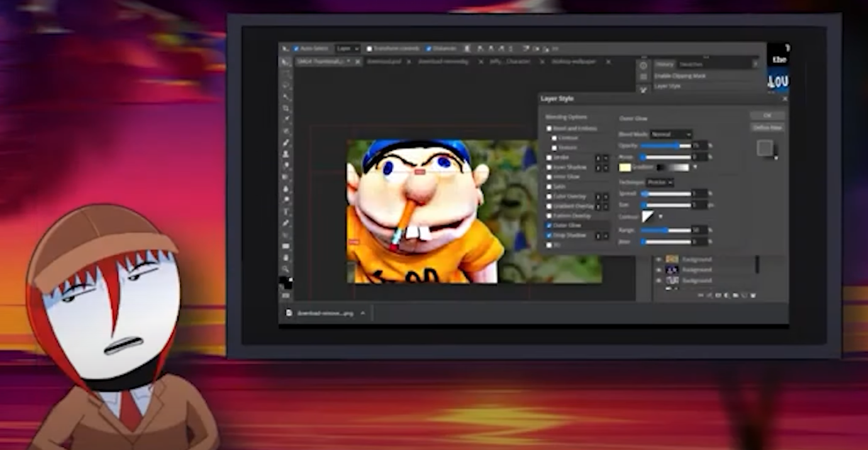The image size is (868, 450).
Task: Click the Define New button
Action: pos(767,128)
